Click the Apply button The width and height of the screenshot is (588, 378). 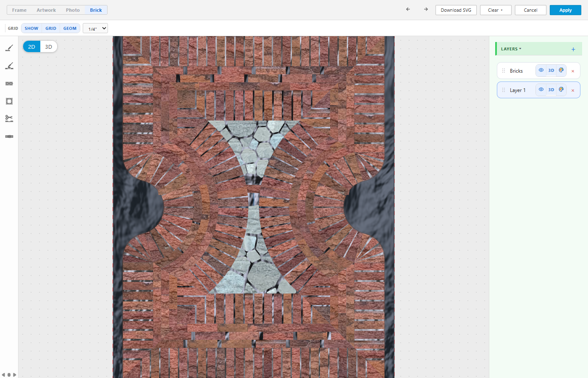(x=565, y=10)
